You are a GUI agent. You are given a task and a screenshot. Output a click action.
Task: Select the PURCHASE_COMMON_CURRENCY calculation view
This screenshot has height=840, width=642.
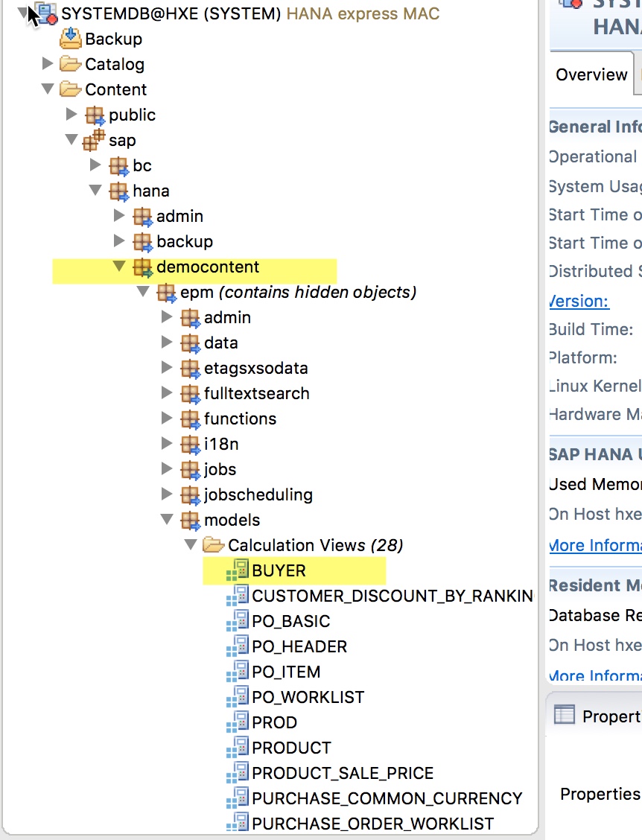[x=387, y=798]
